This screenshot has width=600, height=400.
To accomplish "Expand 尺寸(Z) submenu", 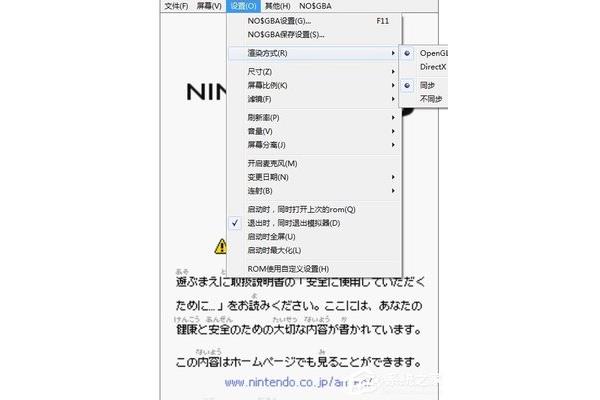I will 314,72.
